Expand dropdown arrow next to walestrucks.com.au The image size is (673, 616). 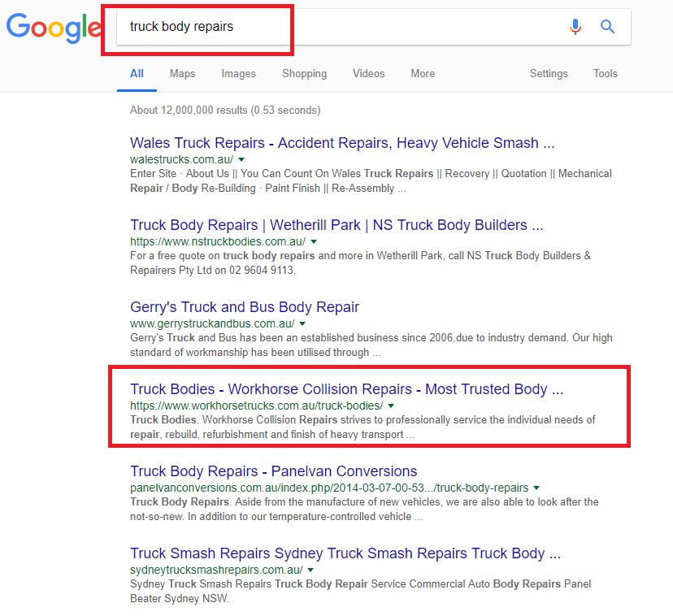(x=241, y=159)
